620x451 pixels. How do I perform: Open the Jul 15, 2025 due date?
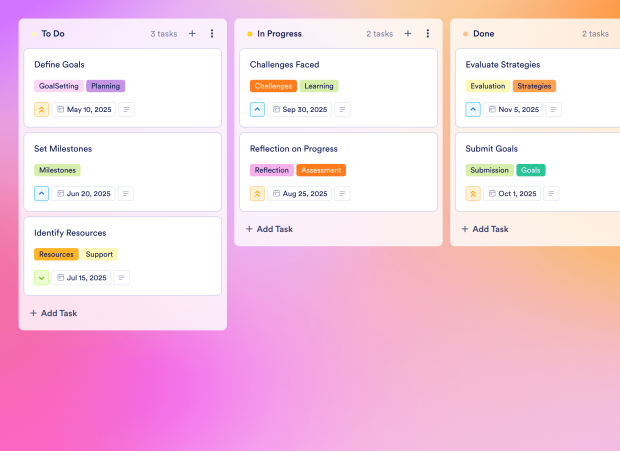[81, 278]
